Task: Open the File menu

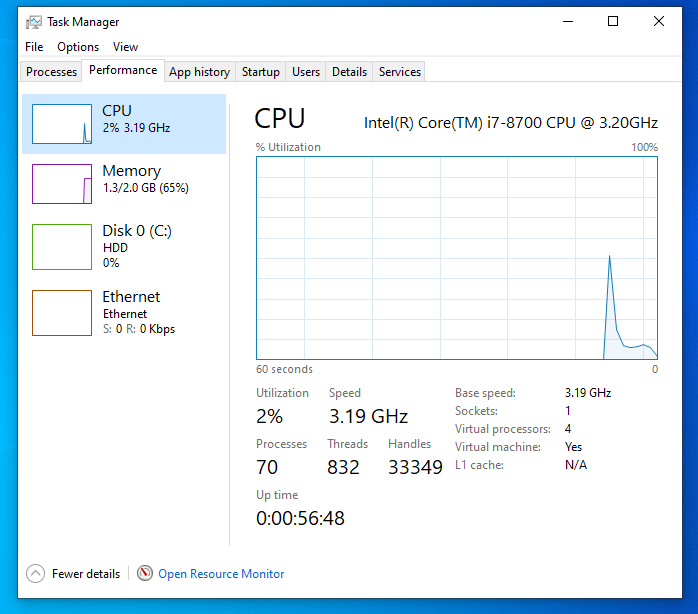Action: [34, 47]
